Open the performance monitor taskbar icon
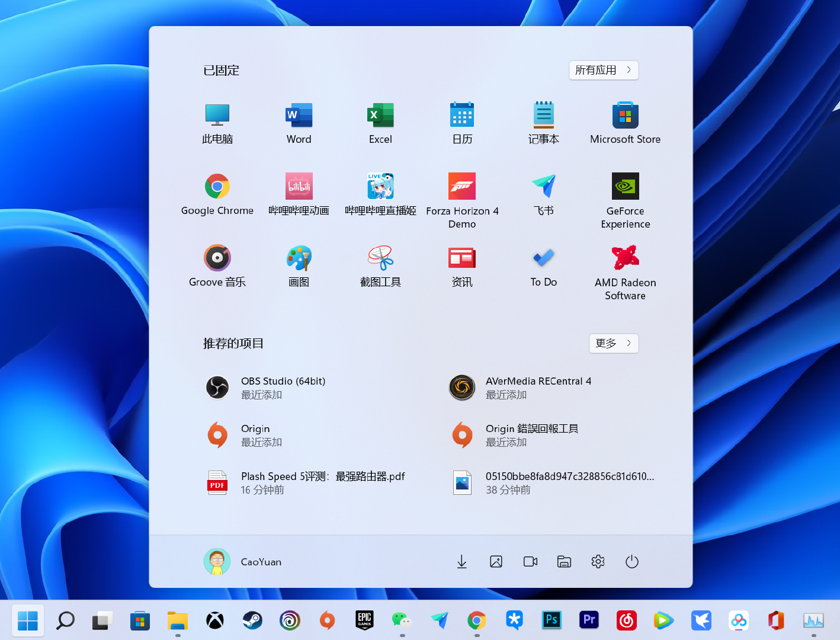840x640 pixels. coord(813,620)
